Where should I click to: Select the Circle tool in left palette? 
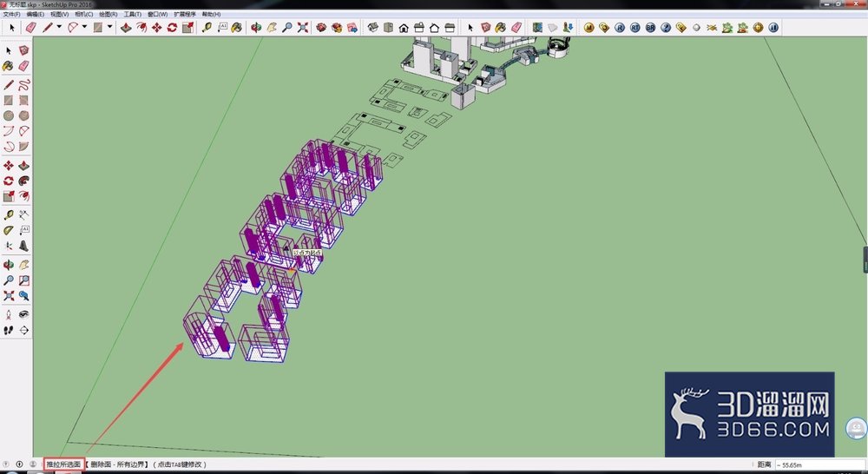click(9, 115)
